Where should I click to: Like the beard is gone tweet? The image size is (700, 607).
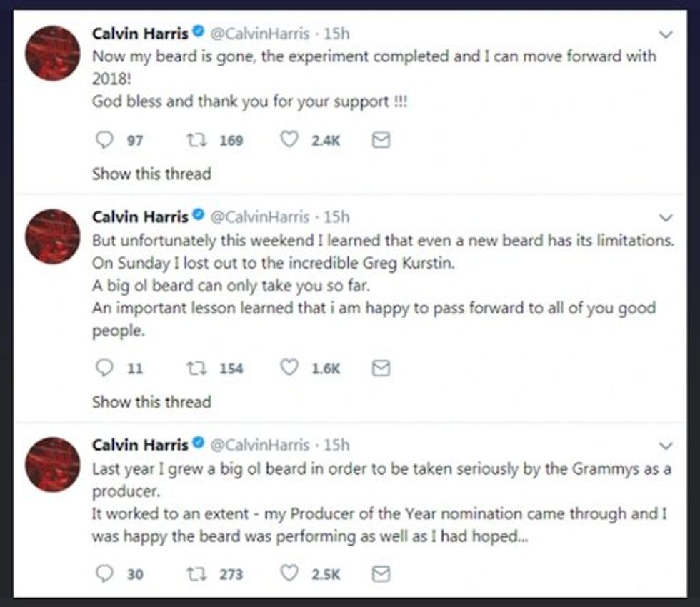coord(289,141)
